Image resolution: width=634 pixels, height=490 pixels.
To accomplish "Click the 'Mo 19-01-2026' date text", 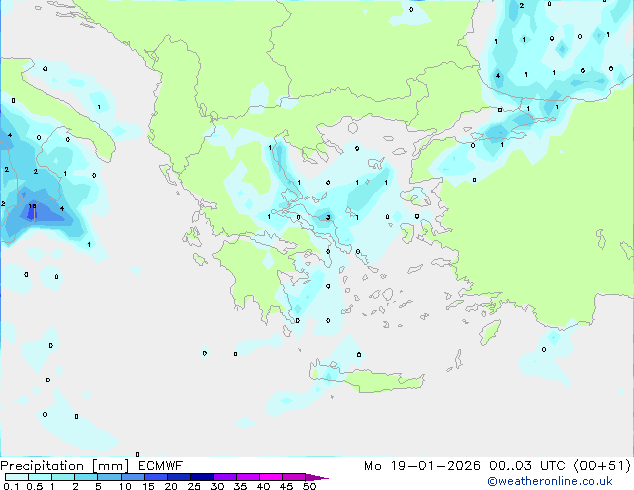I will coord(422,466).
